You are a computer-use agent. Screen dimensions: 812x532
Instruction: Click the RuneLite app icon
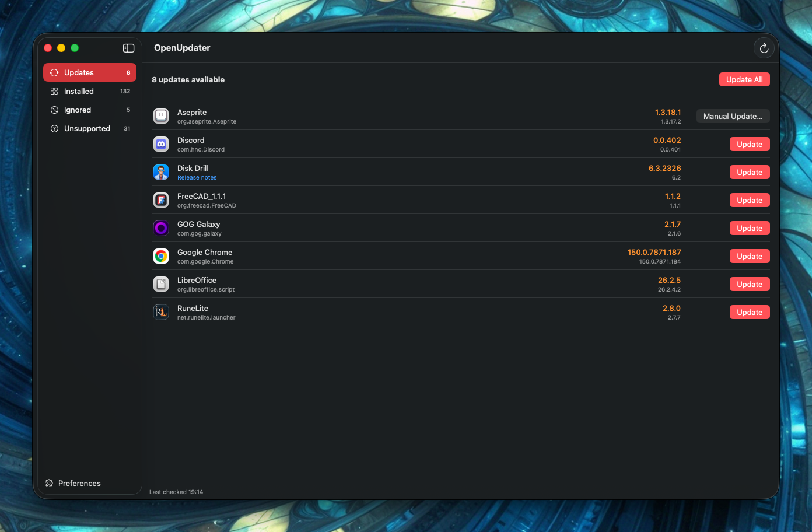click(x=161, y=312)
